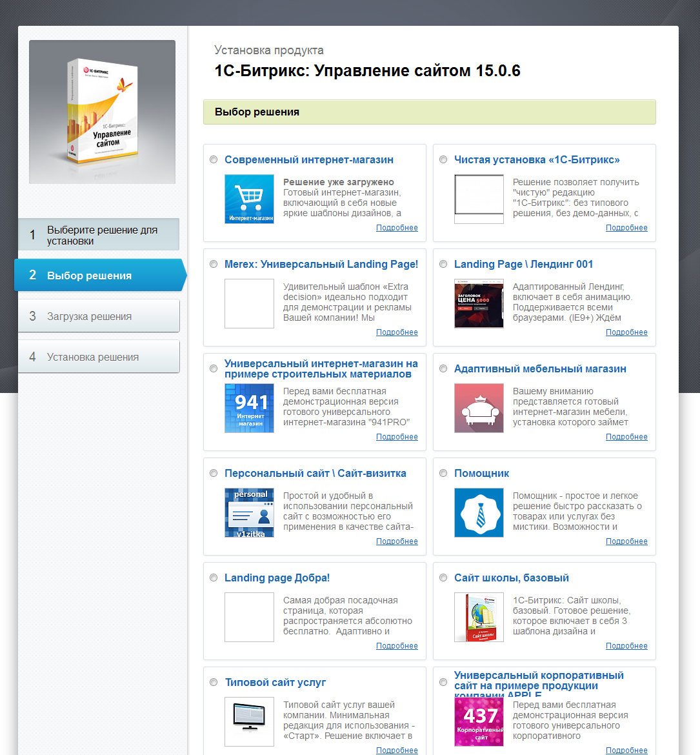The height and width of the screenshot is (755, 700).
Task: Open step 2 Выбор решения
Action: 100,275
